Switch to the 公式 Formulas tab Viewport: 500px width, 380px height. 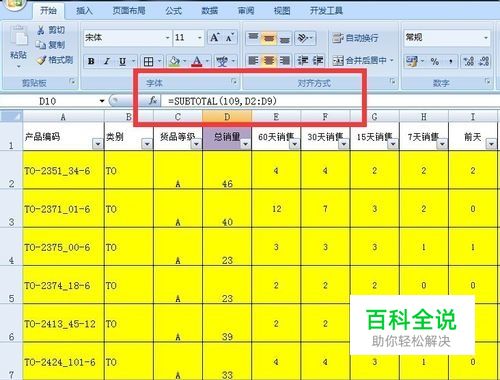(x=174, y=11)
